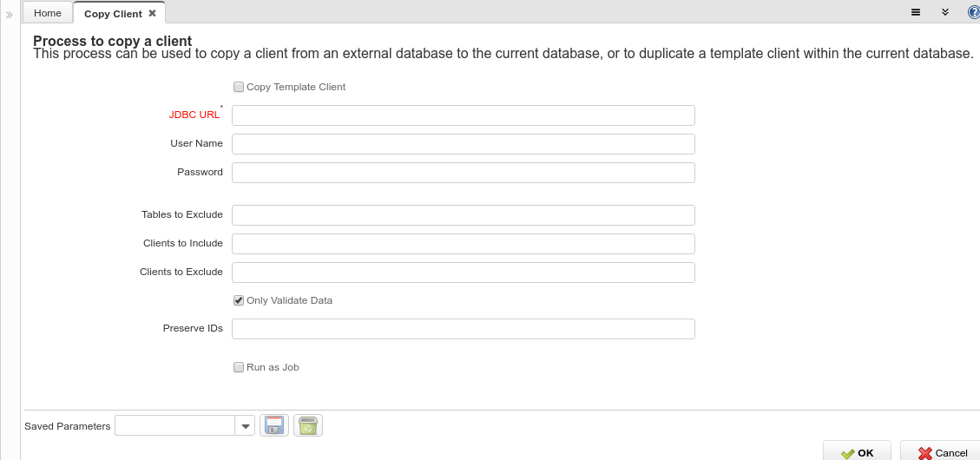Select the Copy Client tab

pos(113,14)
